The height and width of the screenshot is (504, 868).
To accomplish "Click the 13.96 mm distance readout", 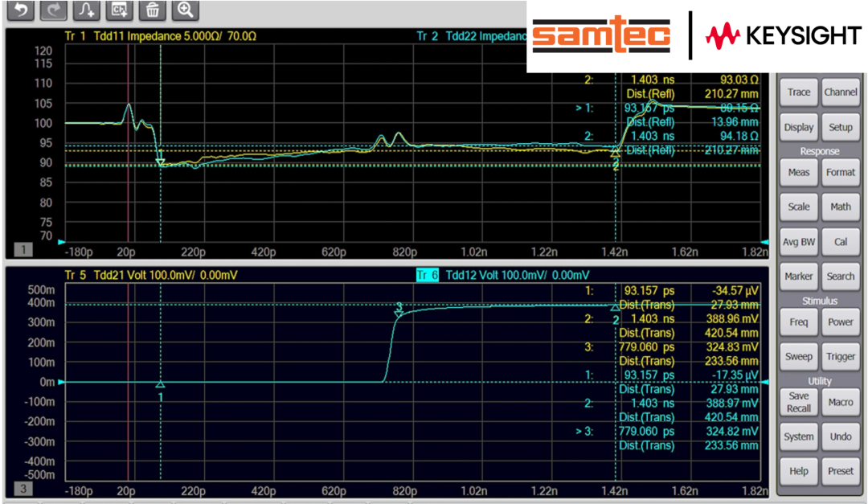I will [735, 122].
